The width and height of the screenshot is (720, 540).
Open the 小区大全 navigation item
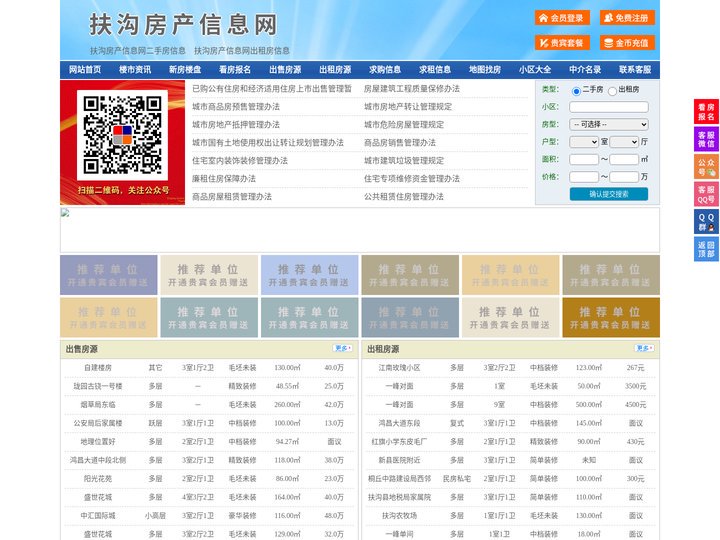[535, 70]
